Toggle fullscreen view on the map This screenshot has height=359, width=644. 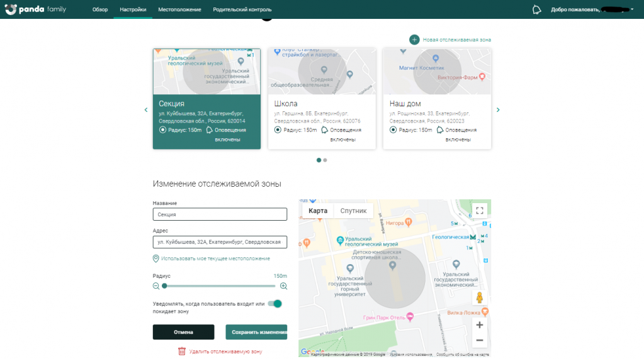pyautogui.click(x=480, y=211)
